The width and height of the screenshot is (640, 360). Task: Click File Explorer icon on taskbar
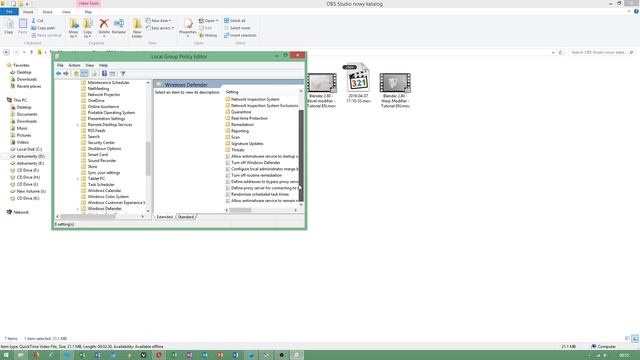pyautogui.click(x=21, y=355)
